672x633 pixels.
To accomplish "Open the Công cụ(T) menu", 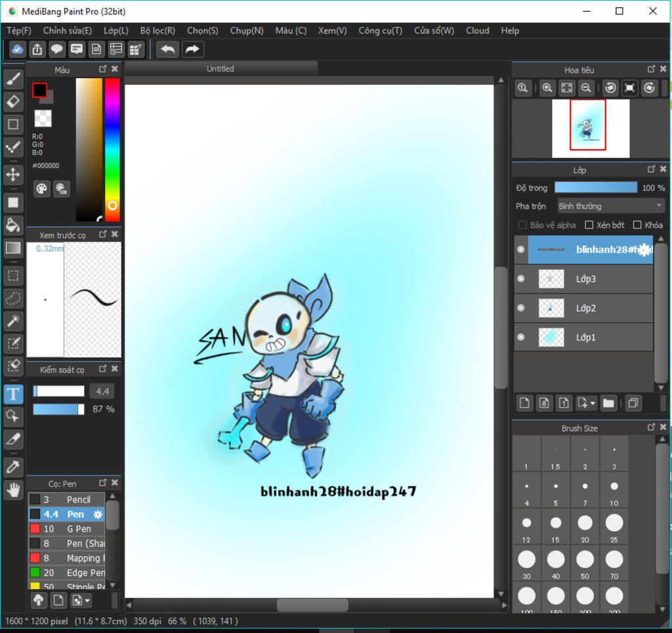I will click(380, 31).
